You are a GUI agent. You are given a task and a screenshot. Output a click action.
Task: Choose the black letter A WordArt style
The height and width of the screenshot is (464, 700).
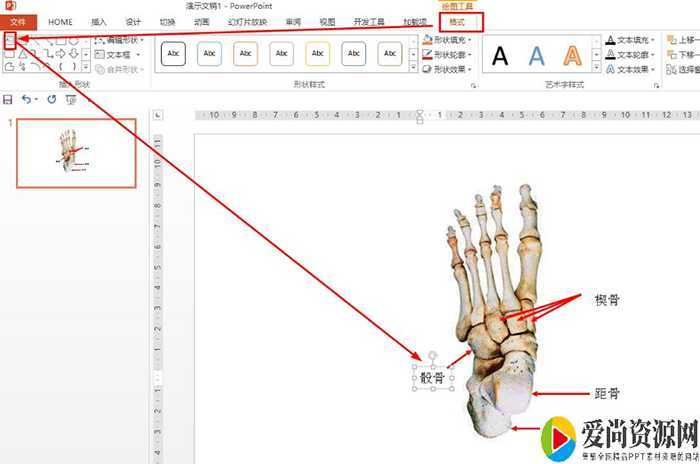500,56
